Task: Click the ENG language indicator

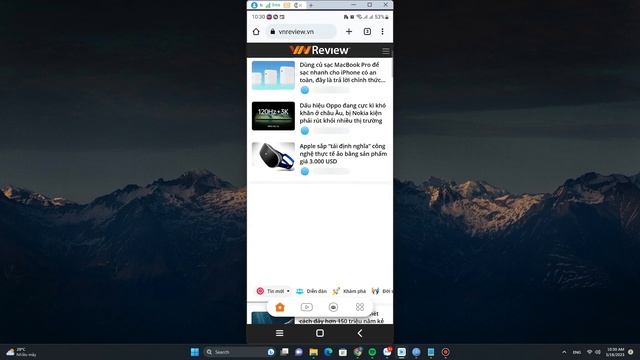Action: [x=577, y=352]
